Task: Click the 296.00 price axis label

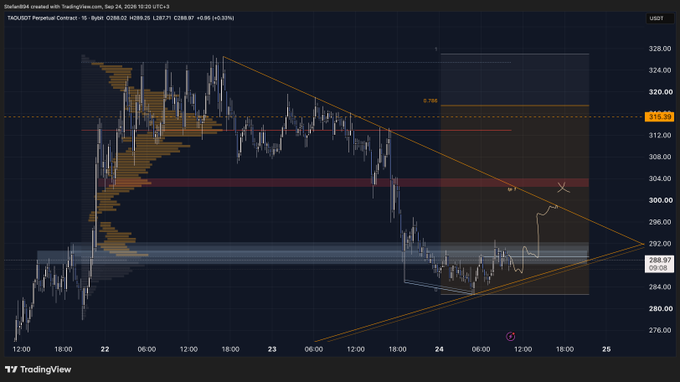Action: tap(660, 222)
